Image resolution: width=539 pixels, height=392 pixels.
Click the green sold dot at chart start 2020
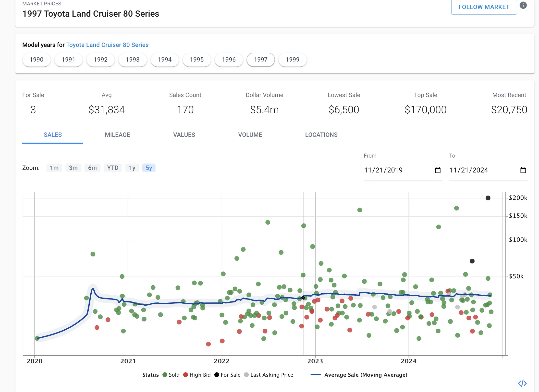click(x=37, y=338)
